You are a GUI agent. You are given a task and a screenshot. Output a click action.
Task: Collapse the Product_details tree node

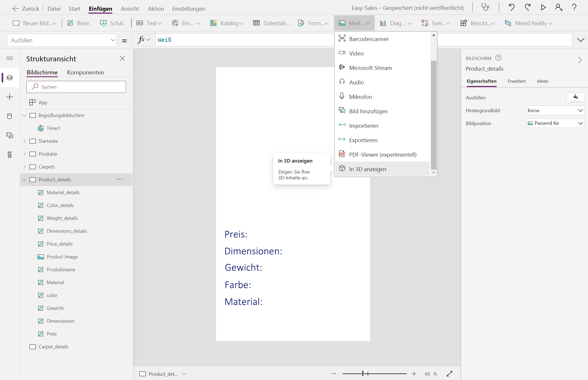tap(25, 180)
